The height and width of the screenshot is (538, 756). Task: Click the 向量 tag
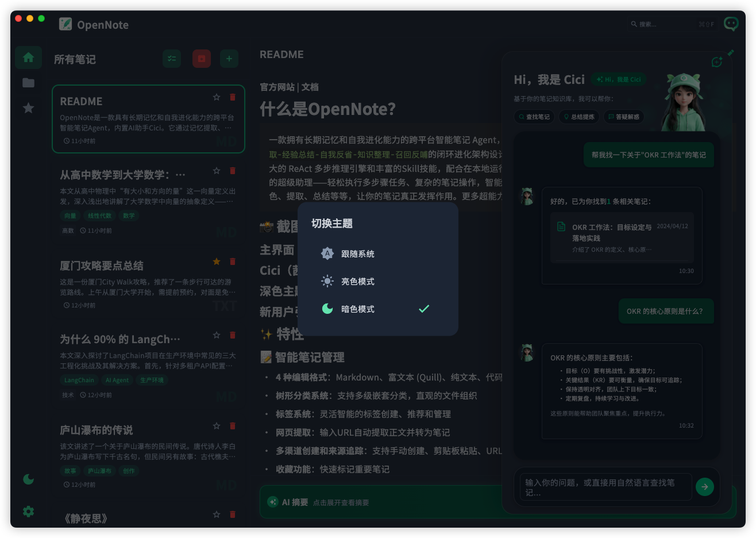click(70, 216)
